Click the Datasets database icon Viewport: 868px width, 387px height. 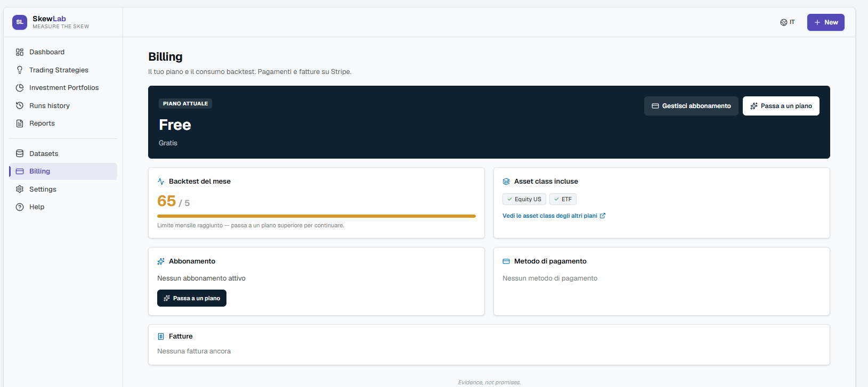20,153
